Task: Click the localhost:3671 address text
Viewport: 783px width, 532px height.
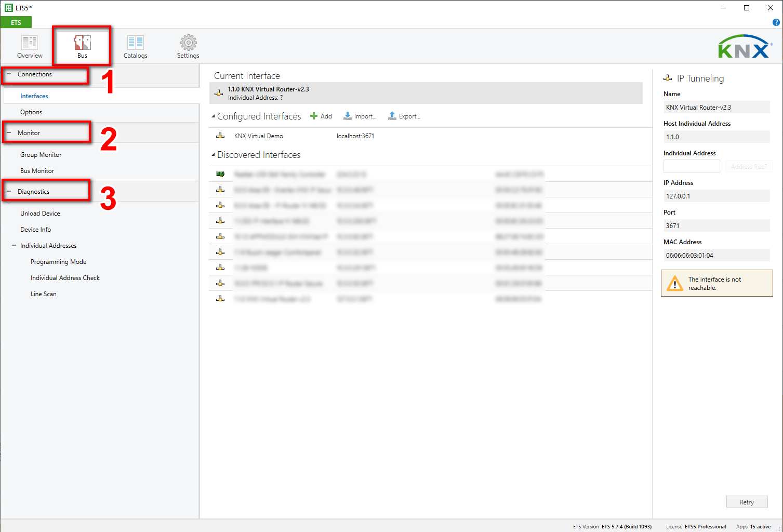Action: click(x=355, y=136)
